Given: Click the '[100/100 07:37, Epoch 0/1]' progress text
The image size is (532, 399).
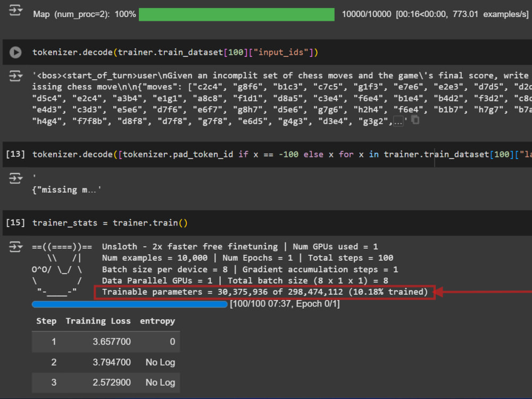Looking at the screenshot, I should pyautogui.click(x=285, y=304).
